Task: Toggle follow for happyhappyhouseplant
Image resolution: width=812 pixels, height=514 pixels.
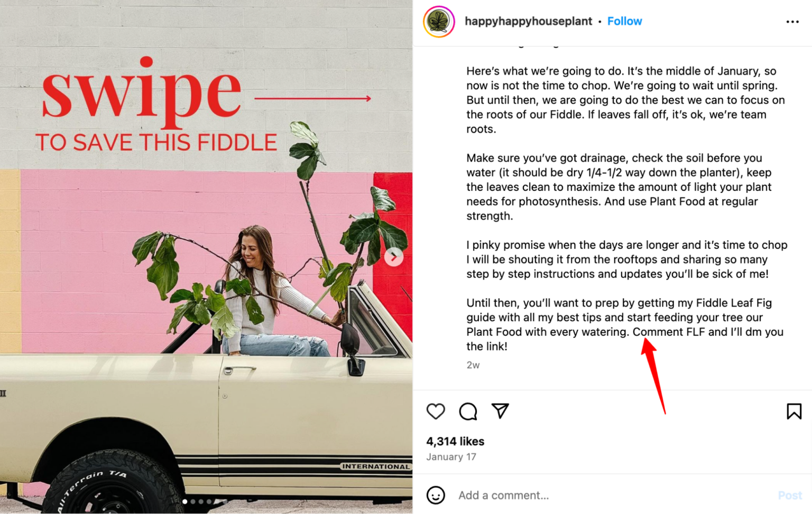Action: coord(624,21)
